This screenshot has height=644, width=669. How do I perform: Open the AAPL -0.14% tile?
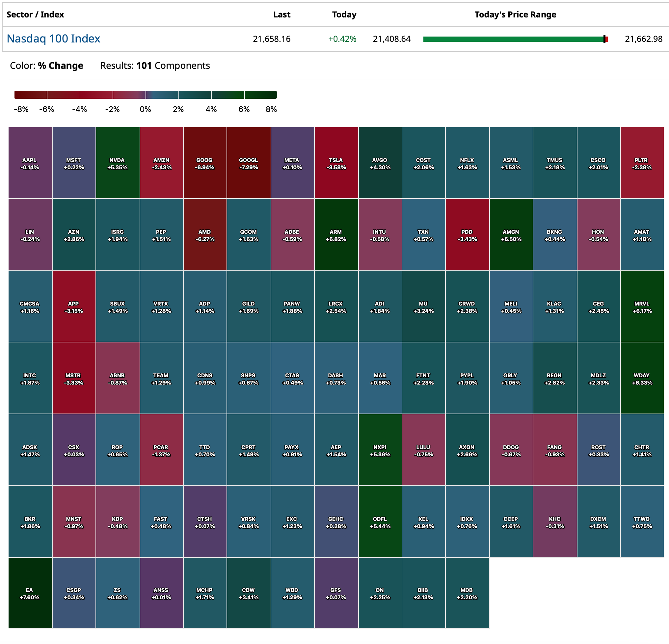click(x=30, y=163)
